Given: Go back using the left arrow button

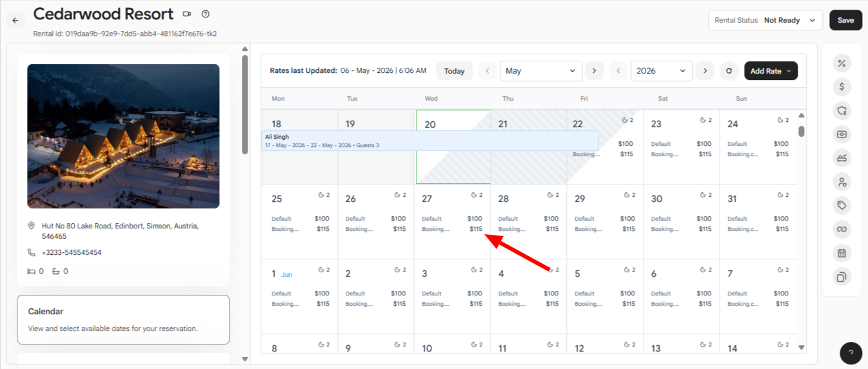Looking at the screenshot, I should [x=15, y=20].
